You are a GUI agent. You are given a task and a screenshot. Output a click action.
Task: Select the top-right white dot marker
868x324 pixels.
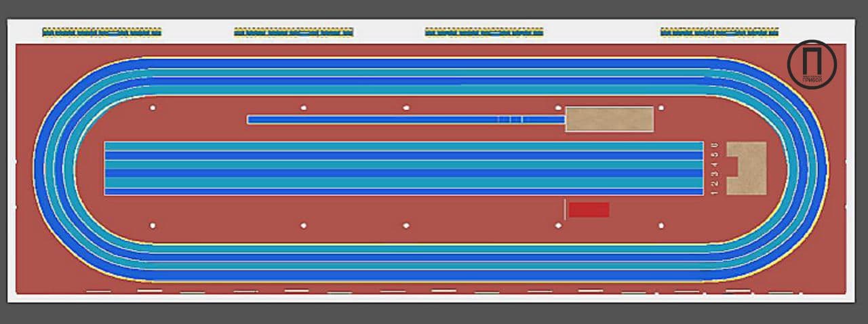(x=661, y=108)
